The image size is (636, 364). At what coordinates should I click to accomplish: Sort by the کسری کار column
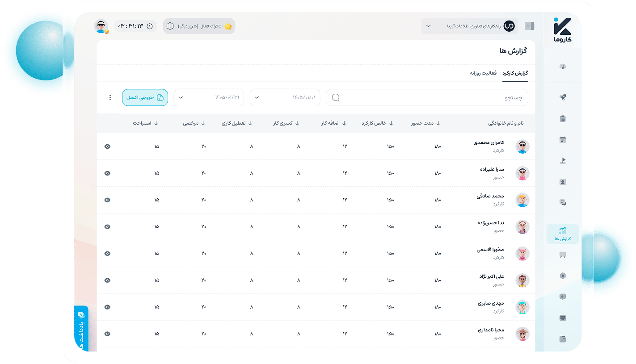click(x=286, y=123)
